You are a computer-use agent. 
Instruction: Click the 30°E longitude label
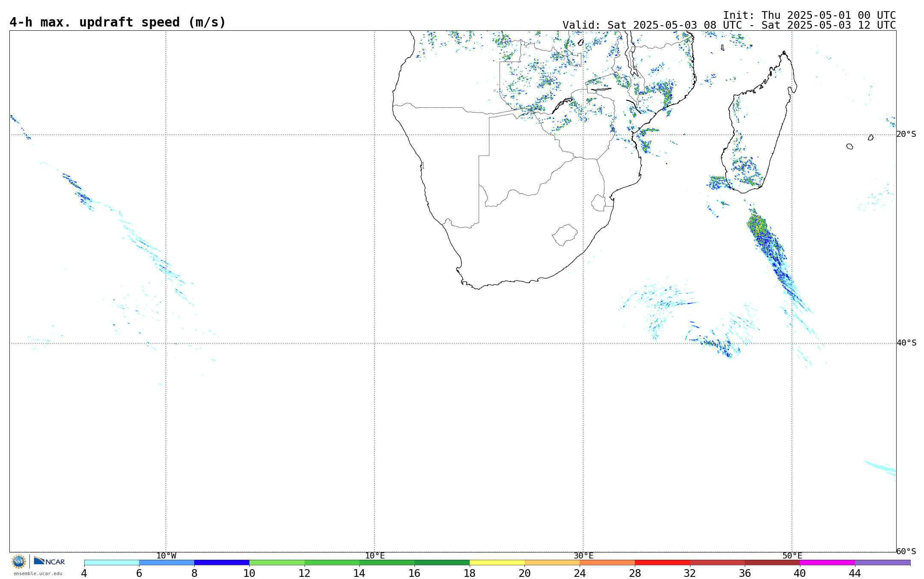click(583, 556)
